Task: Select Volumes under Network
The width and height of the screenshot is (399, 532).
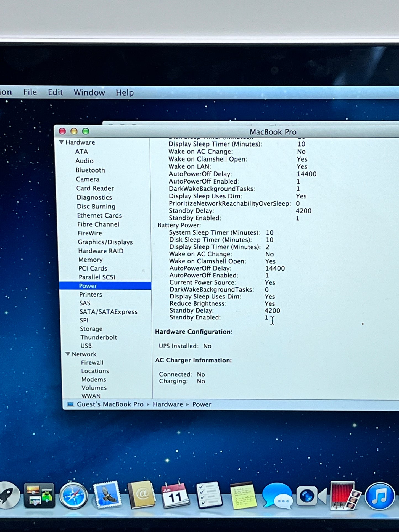Action: click(x=94, y=388)
